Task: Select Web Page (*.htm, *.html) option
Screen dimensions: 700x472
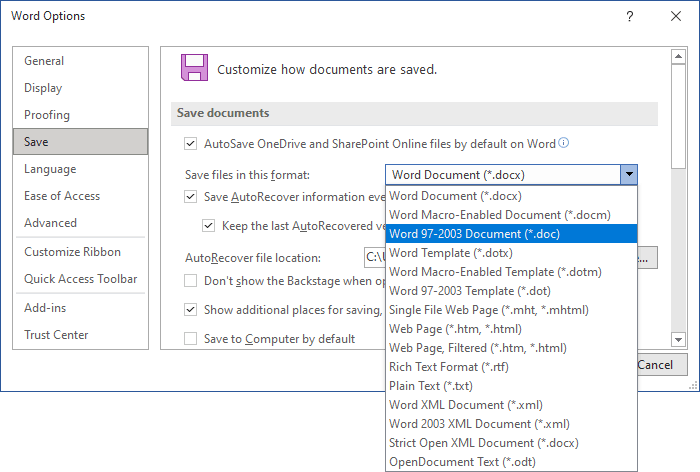Action: pos(511,329)
